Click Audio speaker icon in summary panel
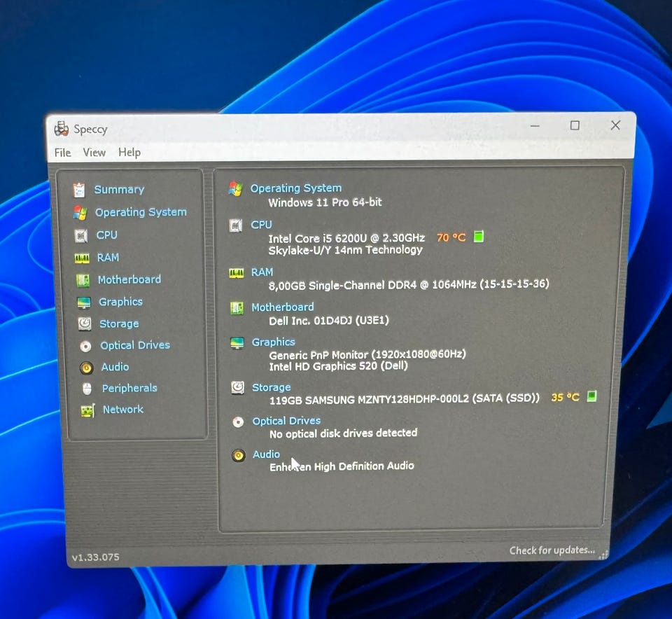The image size is (672, 619). point(239,455)
